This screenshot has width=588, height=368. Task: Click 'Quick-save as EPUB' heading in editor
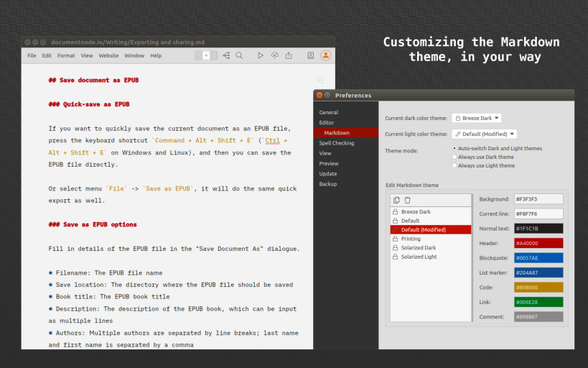(89, 104)
